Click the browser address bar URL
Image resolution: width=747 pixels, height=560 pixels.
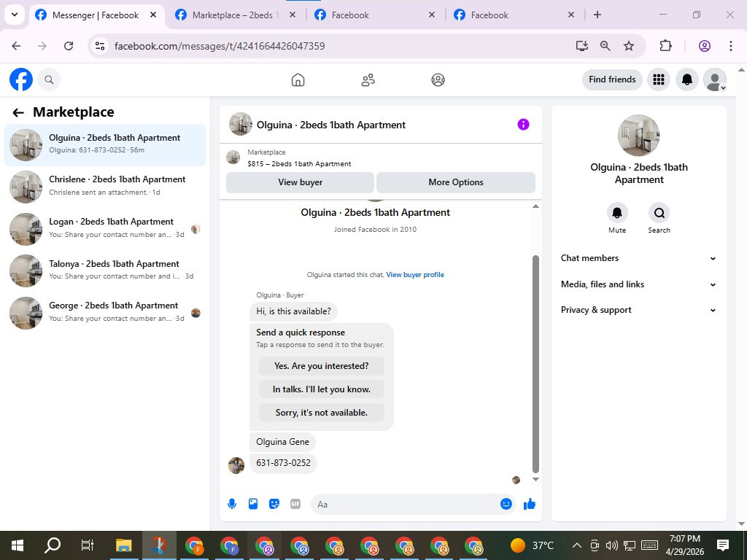tap(220, 46)
